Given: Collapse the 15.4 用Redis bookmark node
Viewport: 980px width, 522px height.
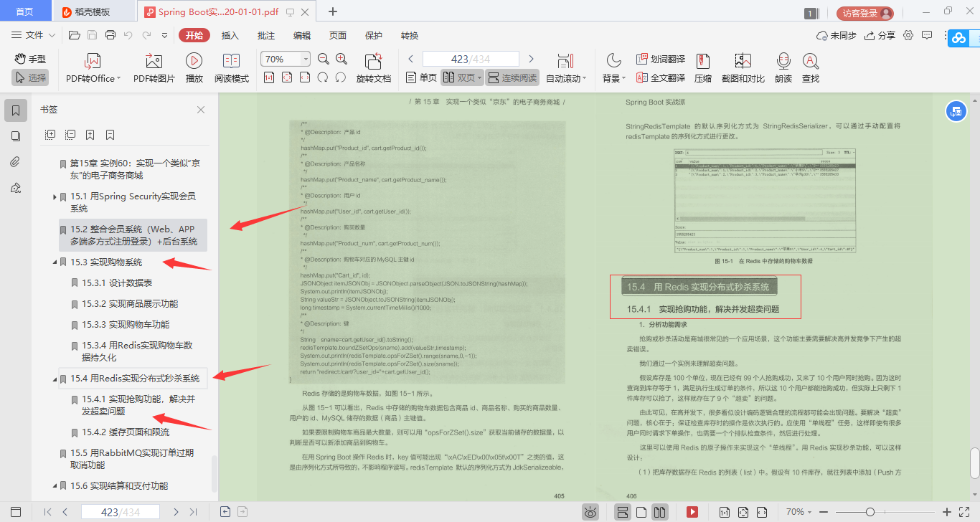Looking at the screenshot, I should click(55, 379).
